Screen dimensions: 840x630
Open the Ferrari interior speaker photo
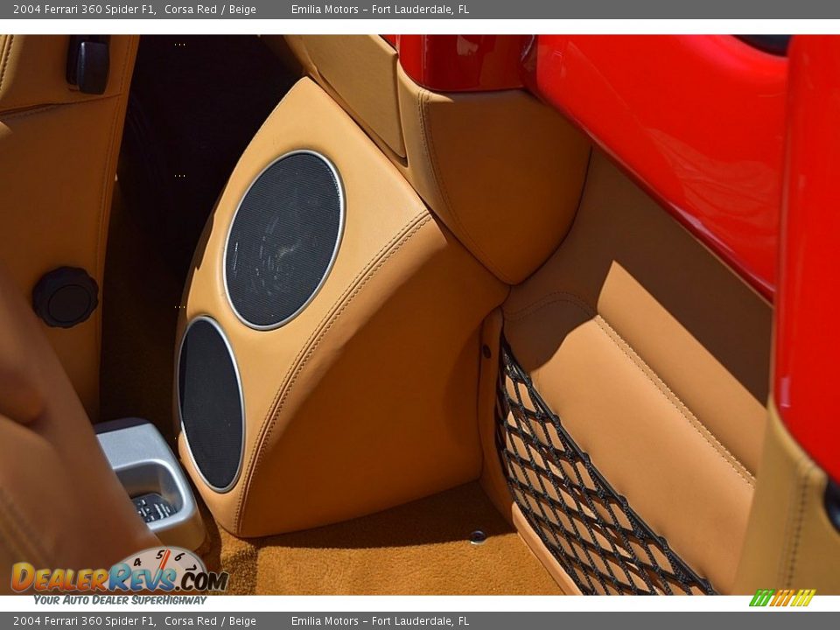pyautogui.click(x=420, y=315)
